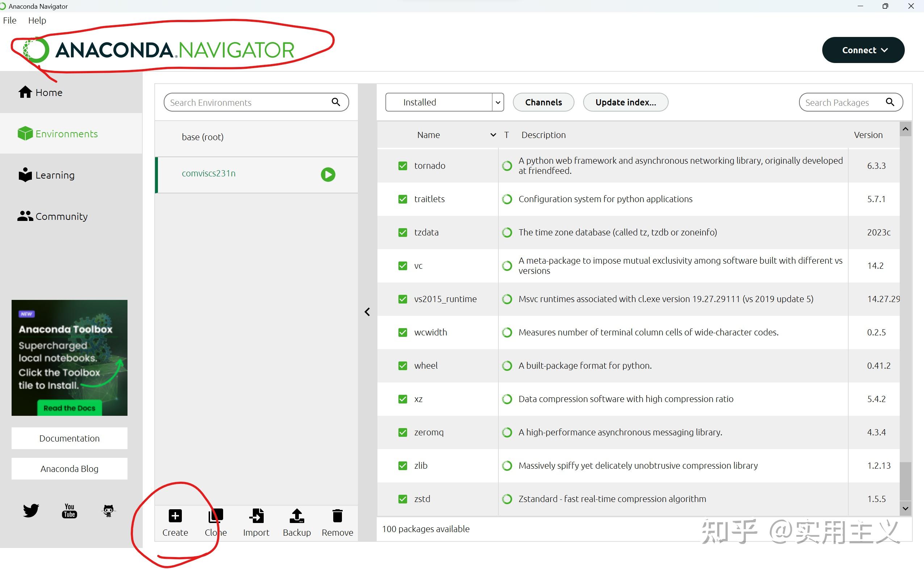This screenshot has height=569, width=924.
Task: Switch to the Learning tab in sidebar
Action: (x=55, y=175)
